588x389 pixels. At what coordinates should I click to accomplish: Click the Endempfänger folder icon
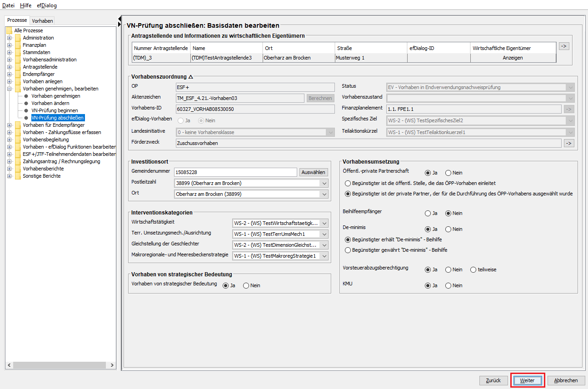coord(18,74)
